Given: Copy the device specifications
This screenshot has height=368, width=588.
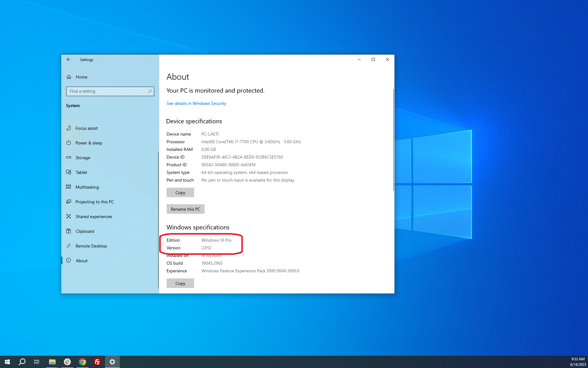Looking at the screenshot, I should point(180,193).
